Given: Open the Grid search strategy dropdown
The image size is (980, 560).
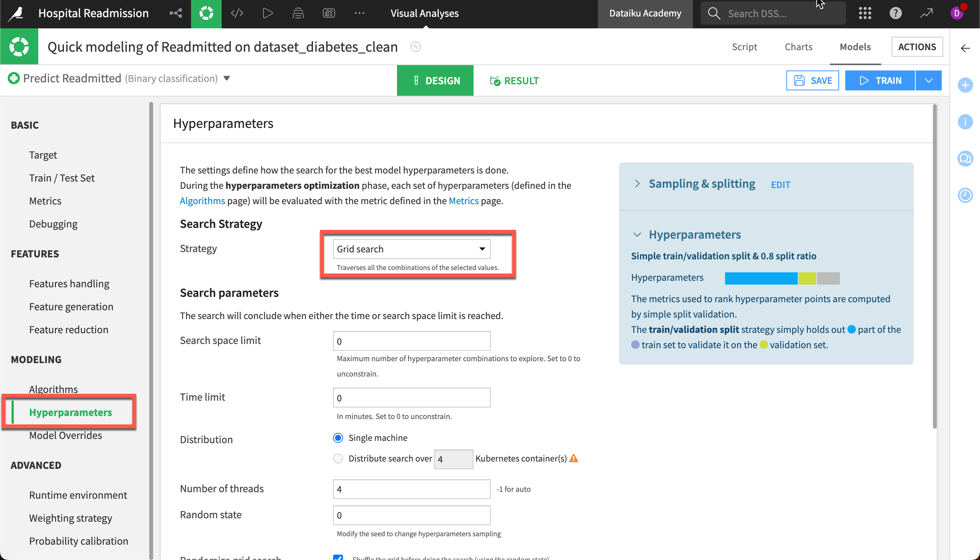Looking at the screenshot, I should 411,249.
